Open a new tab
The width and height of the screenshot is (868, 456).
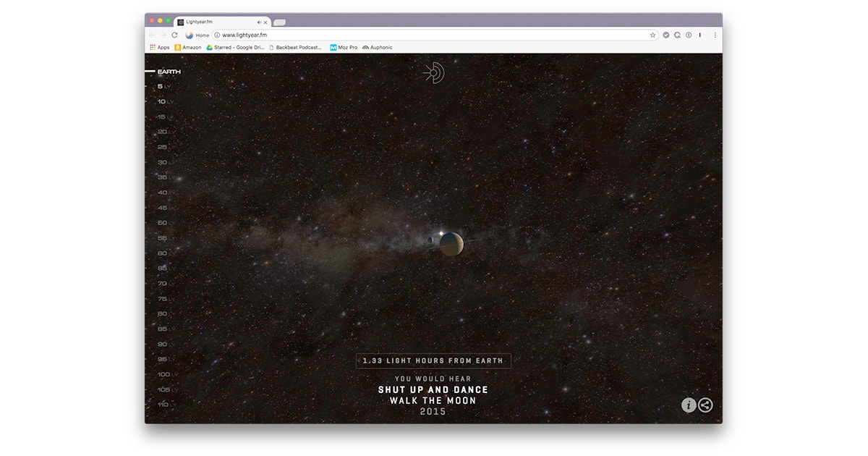[279, 22]
